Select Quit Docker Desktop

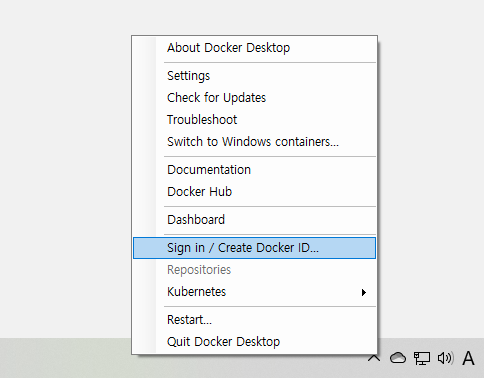click(254, 342)
